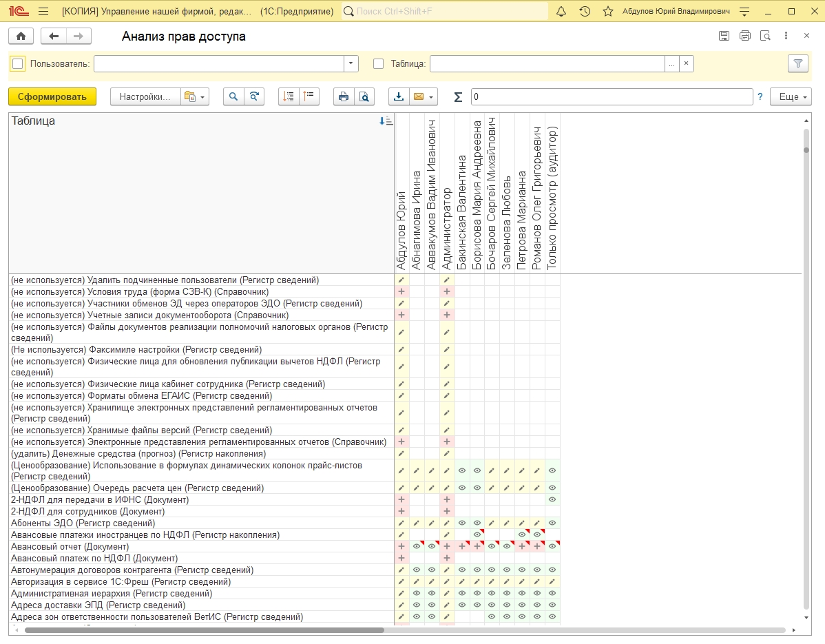Viewport: 825px width, 644px height.
Task: Expand the Пользователь dropdown arrow
Action: point(351,63)
